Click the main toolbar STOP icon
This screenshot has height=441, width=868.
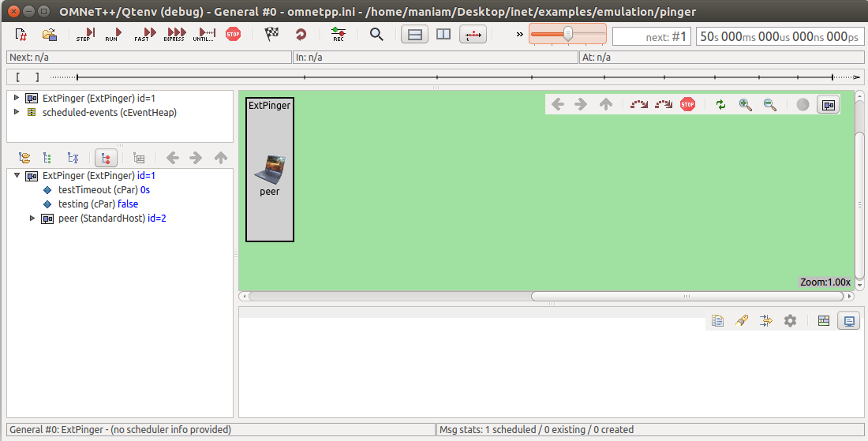pos(233,34)
